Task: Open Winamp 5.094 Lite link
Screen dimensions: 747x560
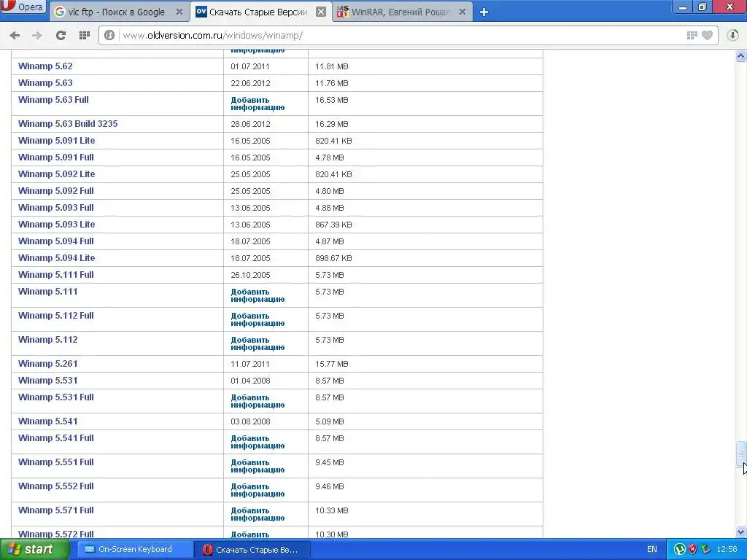Action: 56,257
